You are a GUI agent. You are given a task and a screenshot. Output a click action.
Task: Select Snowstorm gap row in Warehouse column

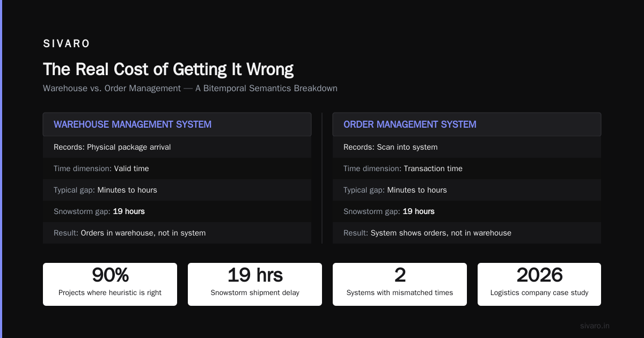coord(177,211)
